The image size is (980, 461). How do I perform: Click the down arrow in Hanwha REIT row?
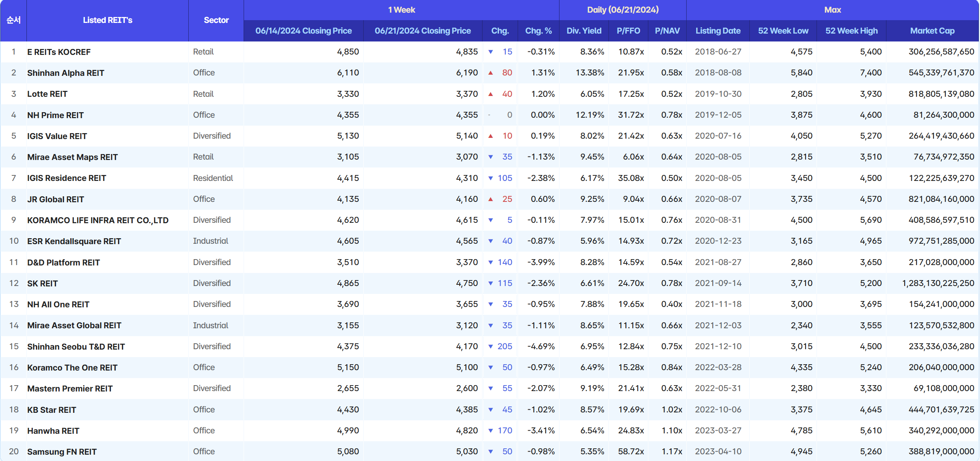[x=490, y=431]
